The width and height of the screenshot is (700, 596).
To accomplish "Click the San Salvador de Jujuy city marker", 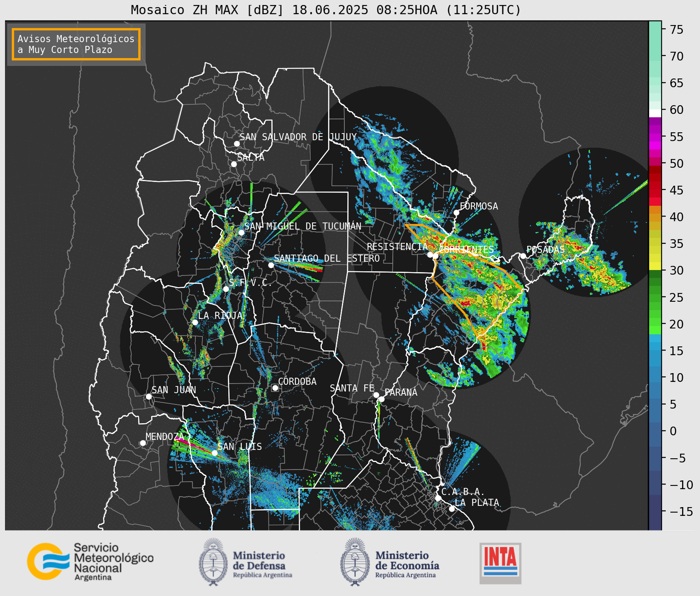I will point(237,144).
